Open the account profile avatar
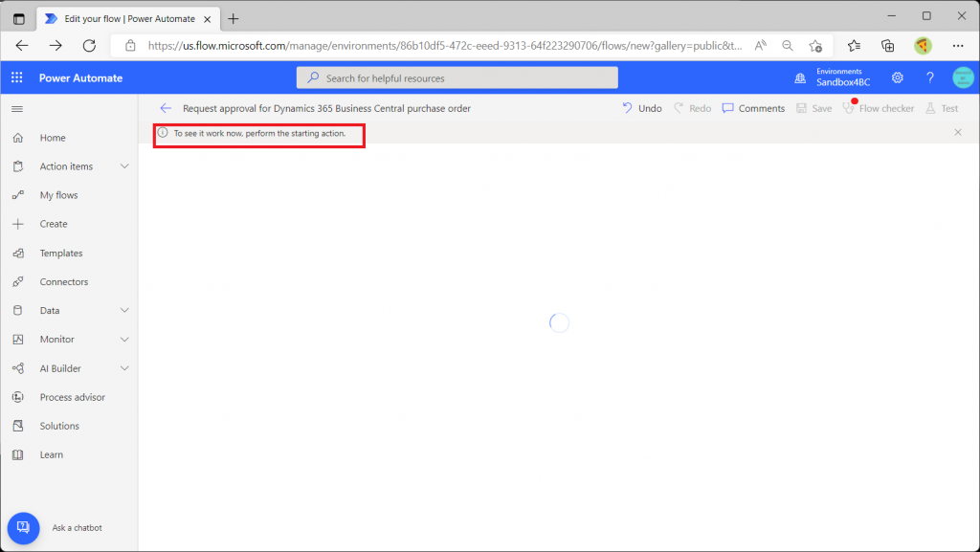Screen dimensions: 980x552 (x=963, y=77)
